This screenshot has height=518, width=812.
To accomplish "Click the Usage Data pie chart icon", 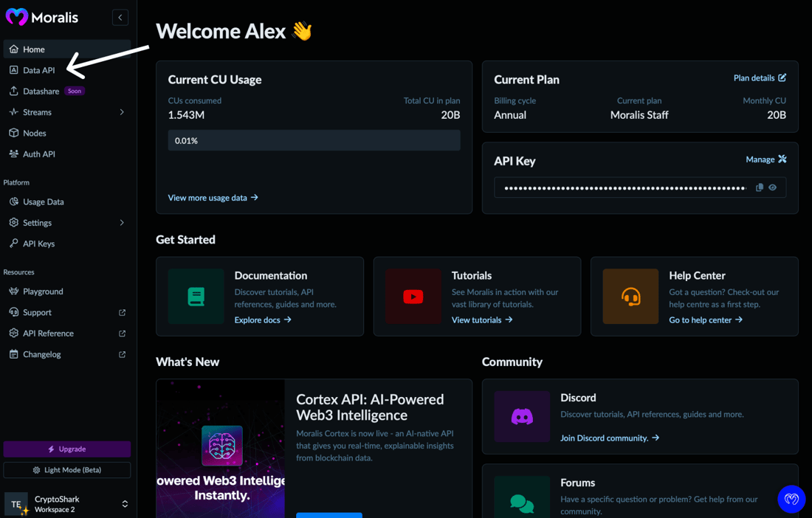I will click(x=14, y=202).
